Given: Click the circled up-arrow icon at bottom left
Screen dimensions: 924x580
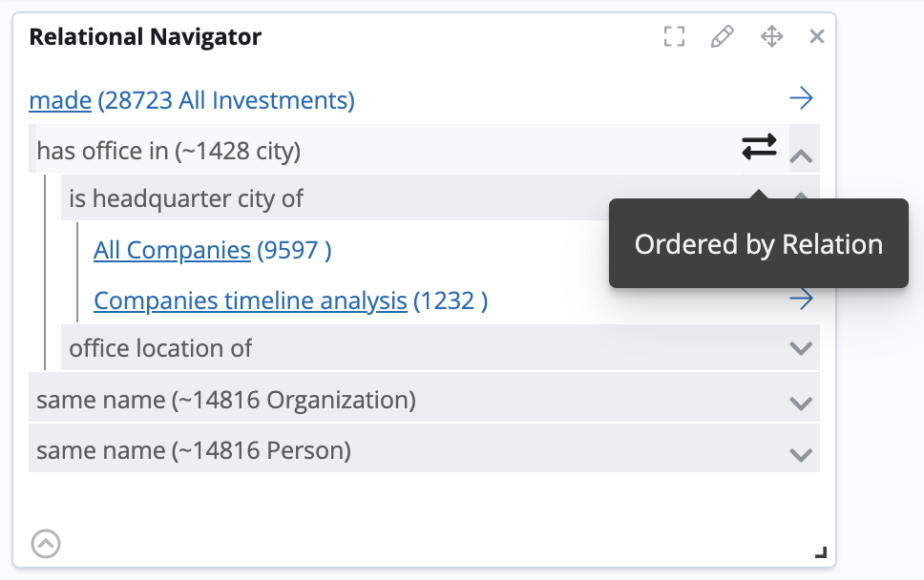Looking at the screenshot, I should pos(46,544).
